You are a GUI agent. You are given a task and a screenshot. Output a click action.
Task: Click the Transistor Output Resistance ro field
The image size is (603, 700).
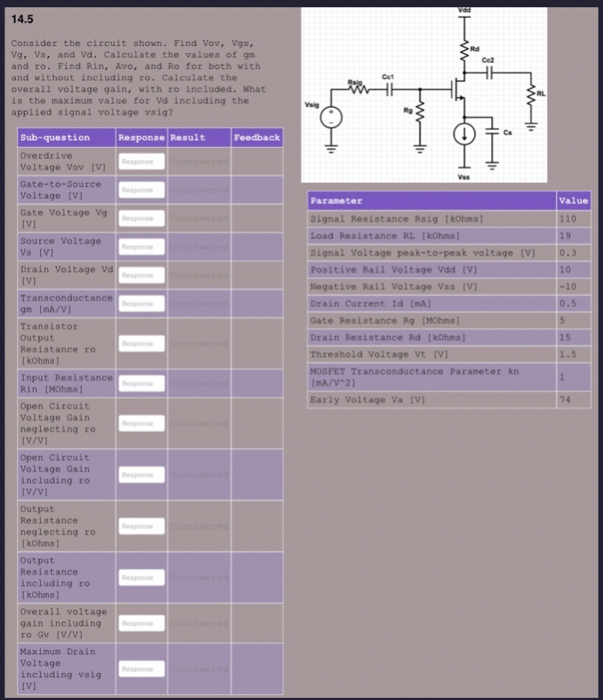coord(141,343)
